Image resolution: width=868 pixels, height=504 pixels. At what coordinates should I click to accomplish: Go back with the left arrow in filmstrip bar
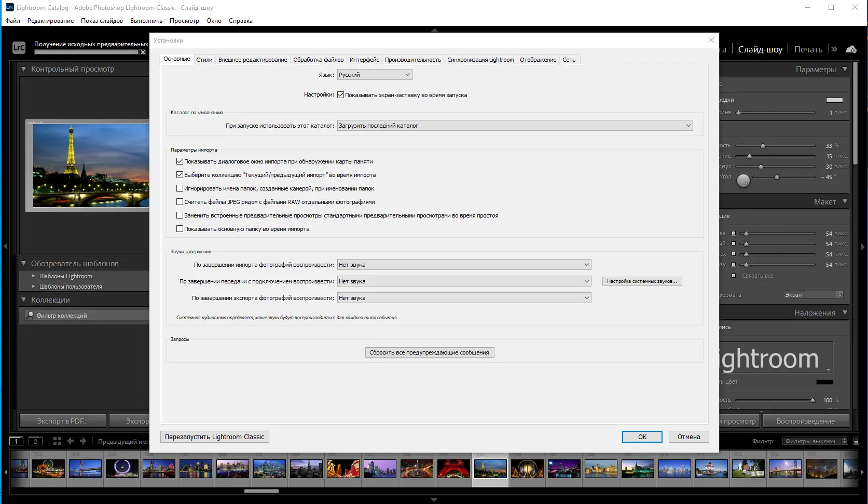tap(71, 441)
